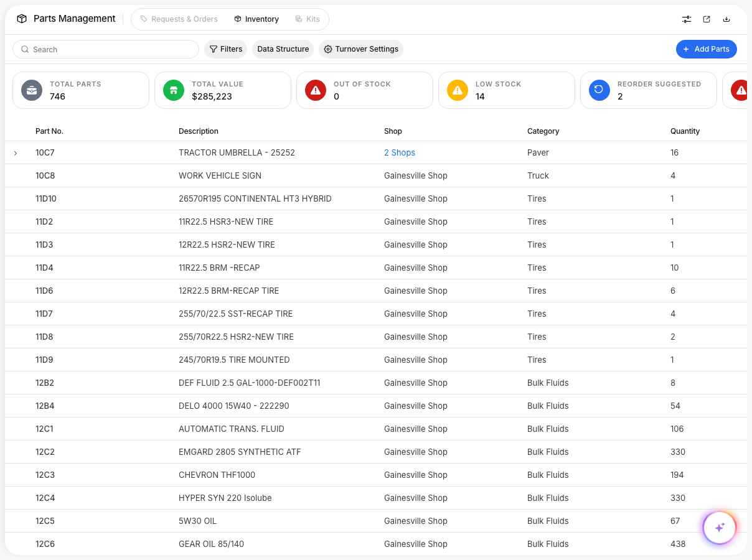
Task: Open the Total Value $285,223 card
Action: coord(223,90)
